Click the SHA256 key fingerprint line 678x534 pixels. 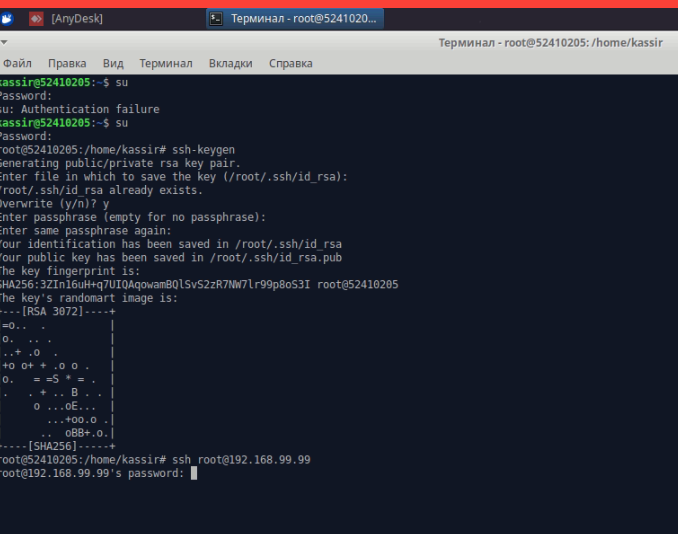tap(199, 285)
